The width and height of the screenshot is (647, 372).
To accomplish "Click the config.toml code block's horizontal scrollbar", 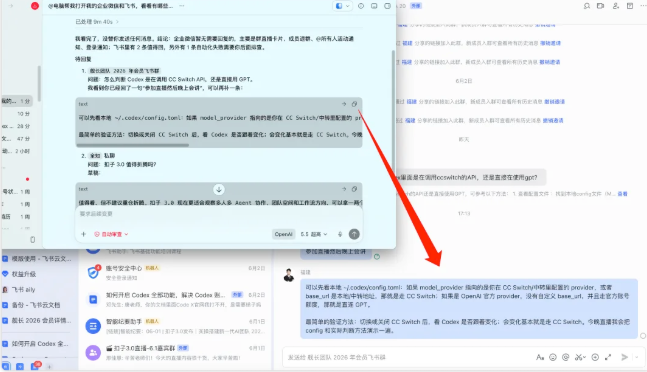I will 132,145.
